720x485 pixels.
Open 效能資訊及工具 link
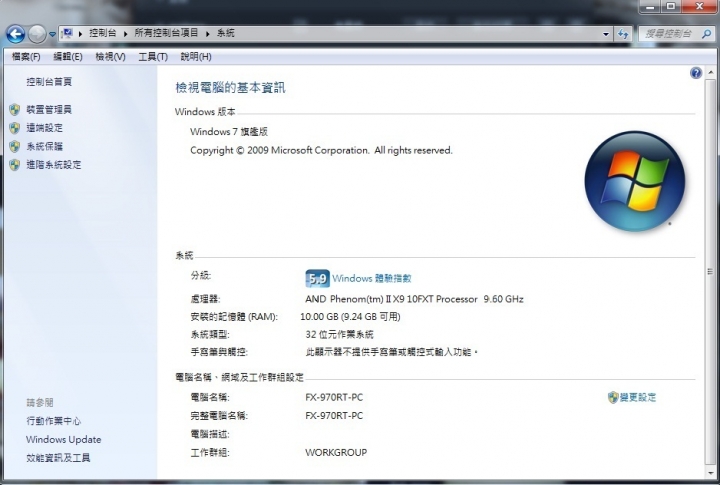click(x=58, y=458)
